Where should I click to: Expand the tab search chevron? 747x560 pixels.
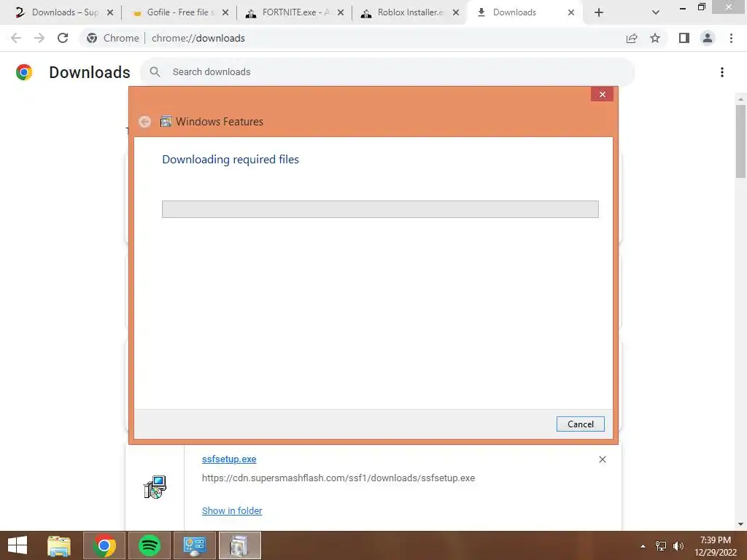656,13
